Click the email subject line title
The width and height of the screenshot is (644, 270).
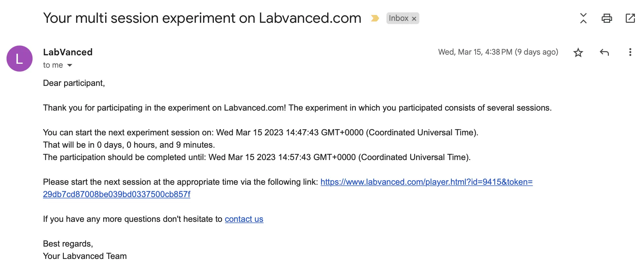(x=202, y=18)
